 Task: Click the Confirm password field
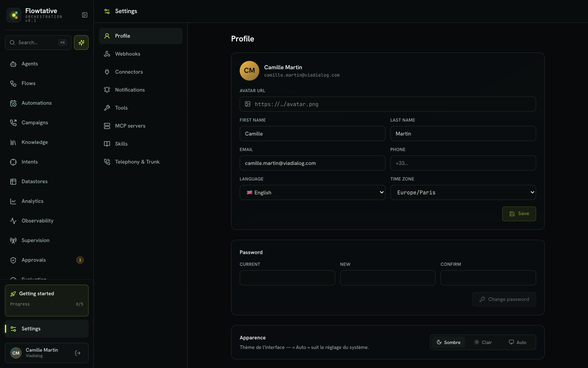(488, 278)
